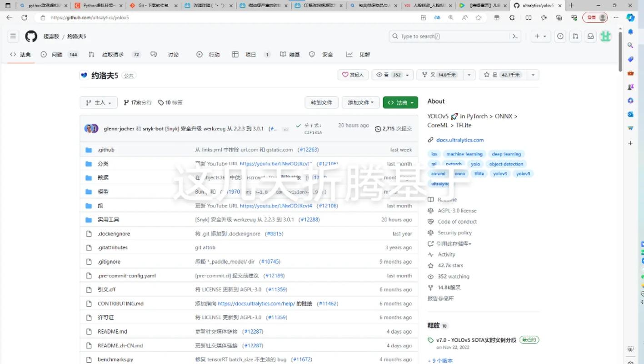Open the README.md file
Screen dimensions: 644x364
click(112, 332)
